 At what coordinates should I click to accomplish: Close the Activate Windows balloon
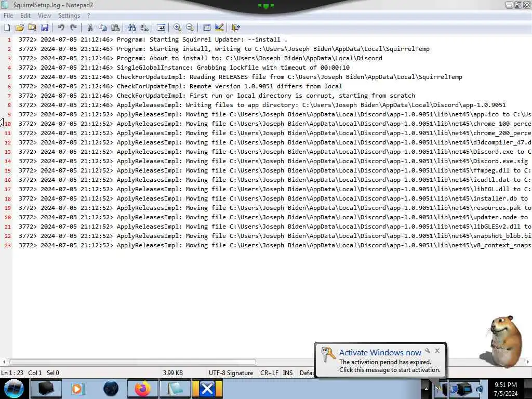(437, 351)
